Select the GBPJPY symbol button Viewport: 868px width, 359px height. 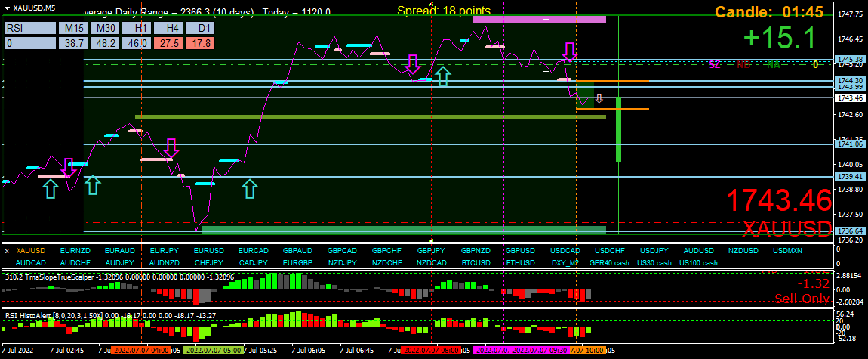coord(431,251)
